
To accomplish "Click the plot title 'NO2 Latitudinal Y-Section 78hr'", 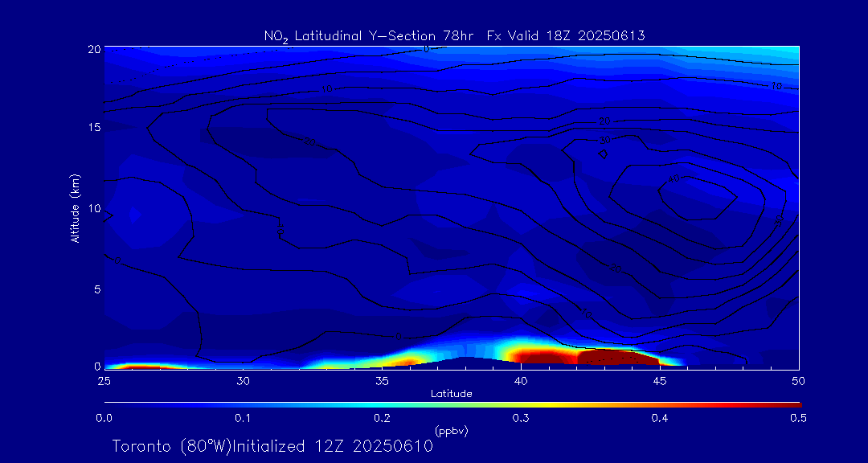I will coord(371,37).
